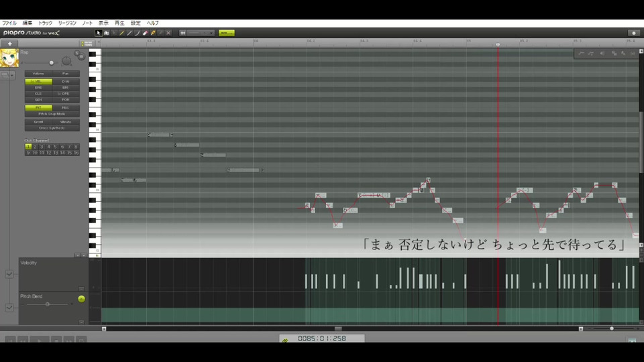Select Out Channel 5

pos(56,147)
